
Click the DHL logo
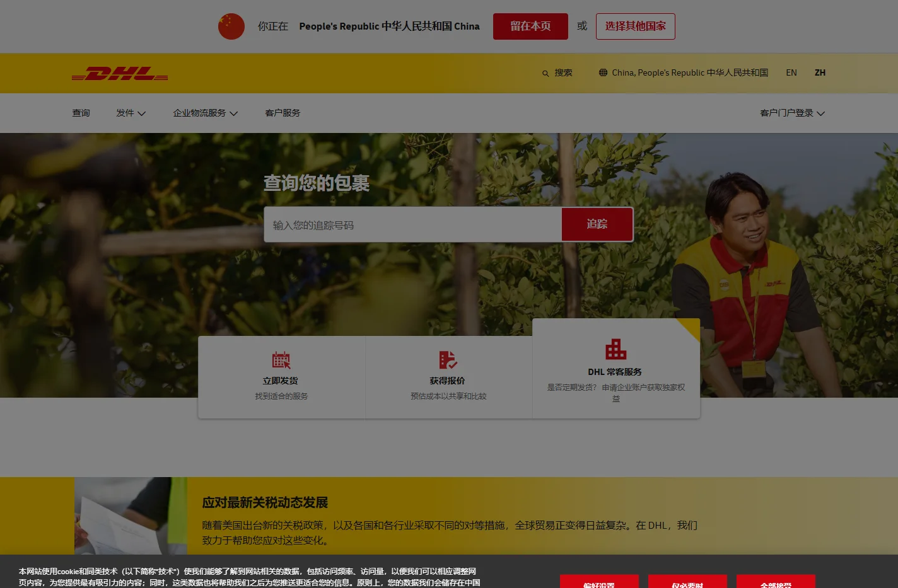[120, 73]
